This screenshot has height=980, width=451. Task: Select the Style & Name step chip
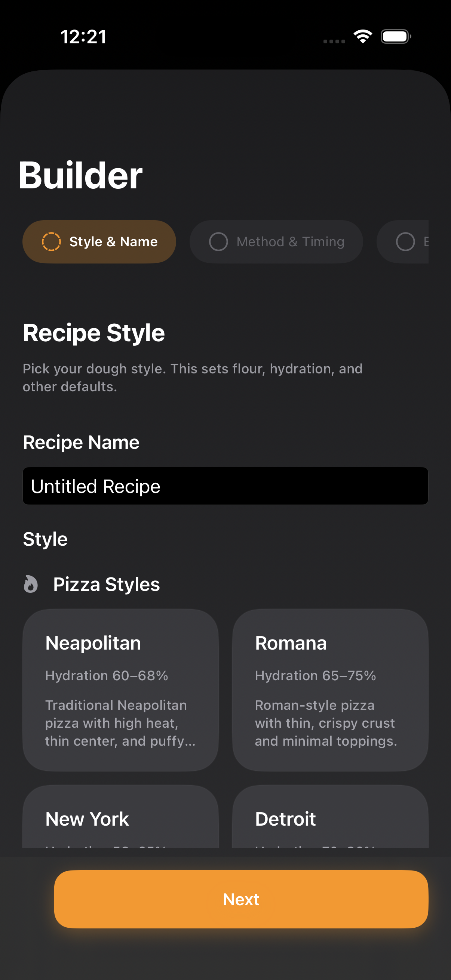click(99, 241)
